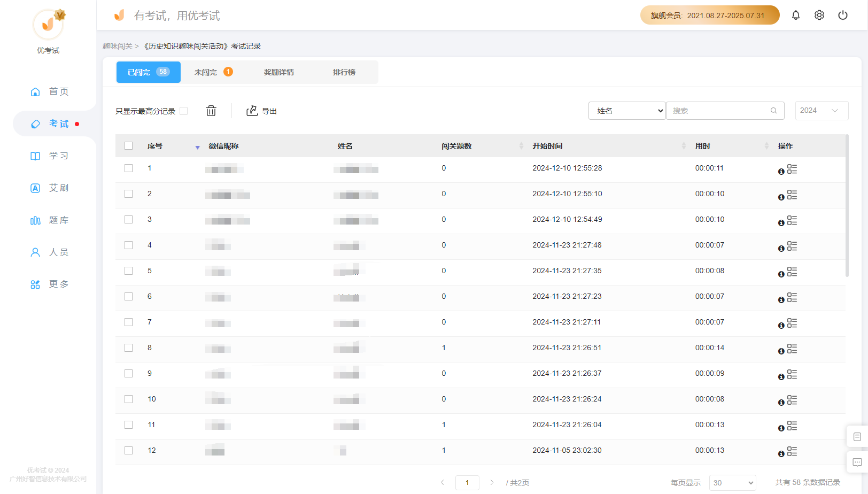Click the 旗舰会员 membership badge

[710, 15]
